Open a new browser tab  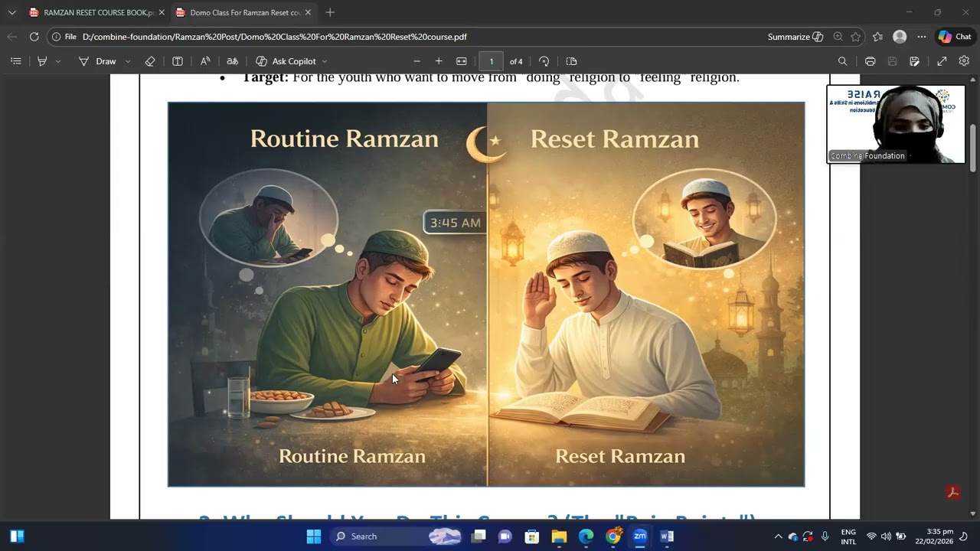[330, 12]
